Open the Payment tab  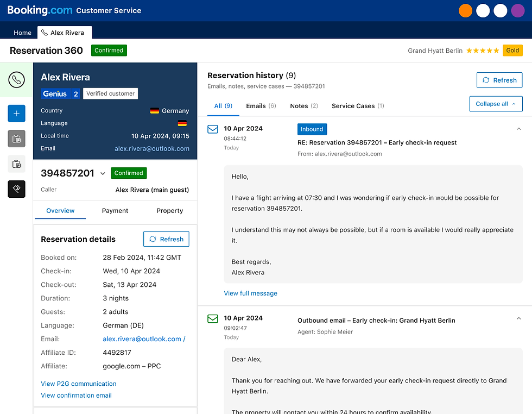point(115,211)
